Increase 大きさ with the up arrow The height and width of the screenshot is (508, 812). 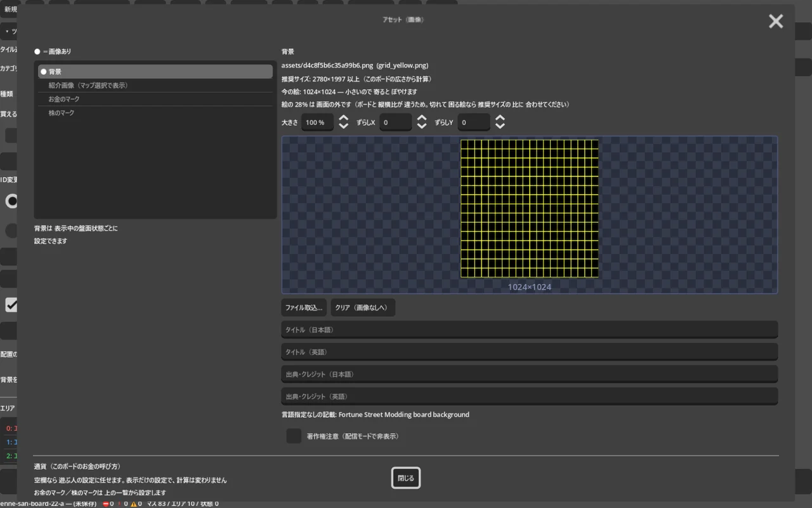[x=343, y=118]
